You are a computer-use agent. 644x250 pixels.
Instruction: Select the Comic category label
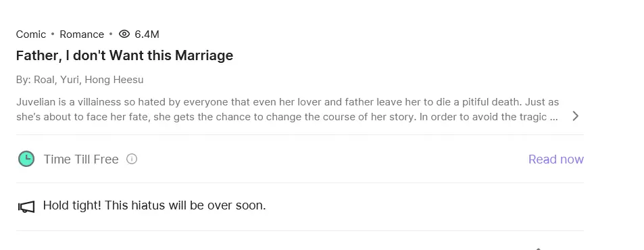(31, 34)
